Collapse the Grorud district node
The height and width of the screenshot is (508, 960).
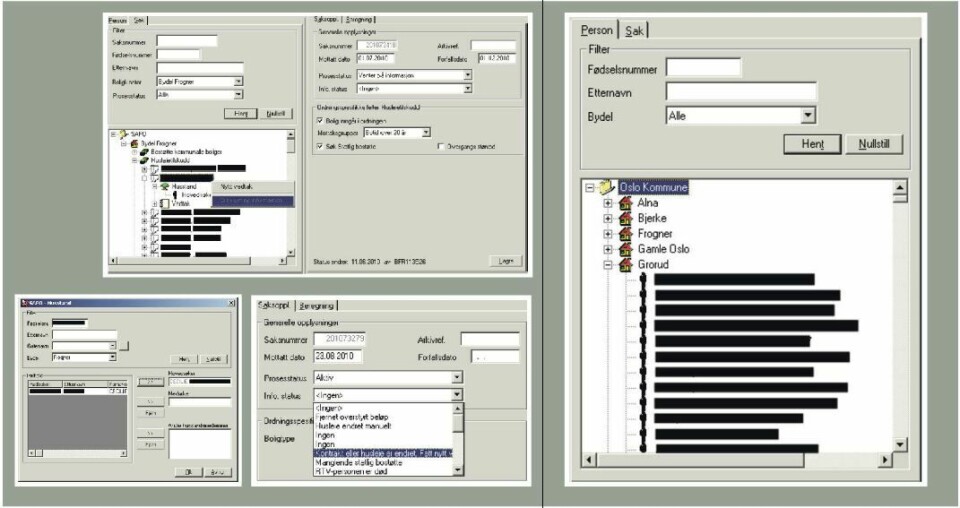(608, 265)
